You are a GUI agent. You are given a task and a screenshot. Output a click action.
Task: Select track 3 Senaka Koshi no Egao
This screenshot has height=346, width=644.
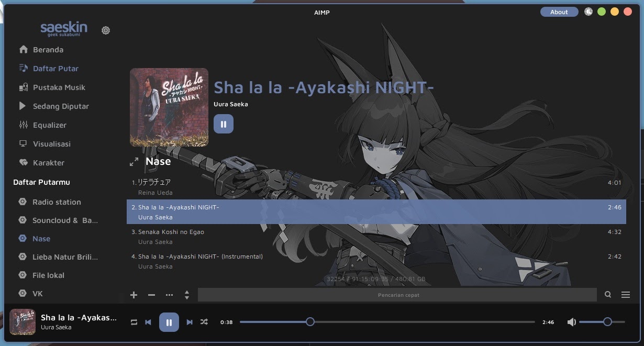pyautogui.click(x=376, y=237)
